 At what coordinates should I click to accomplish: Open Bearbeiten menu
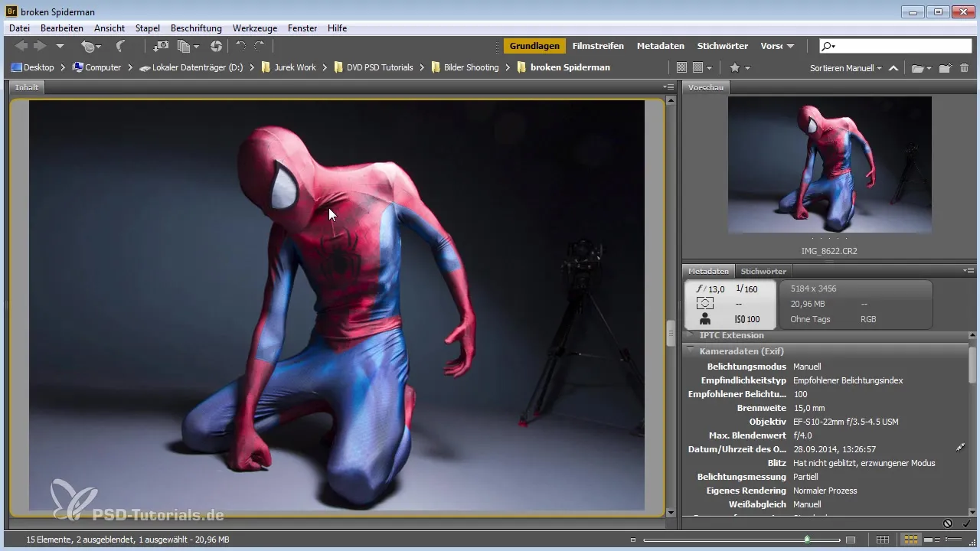tap(62, 28)
